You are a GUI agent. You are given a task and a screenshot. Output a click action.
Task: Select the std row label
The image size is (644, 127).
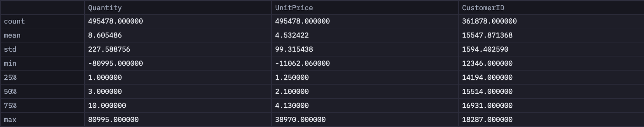[x=10, y=49]
